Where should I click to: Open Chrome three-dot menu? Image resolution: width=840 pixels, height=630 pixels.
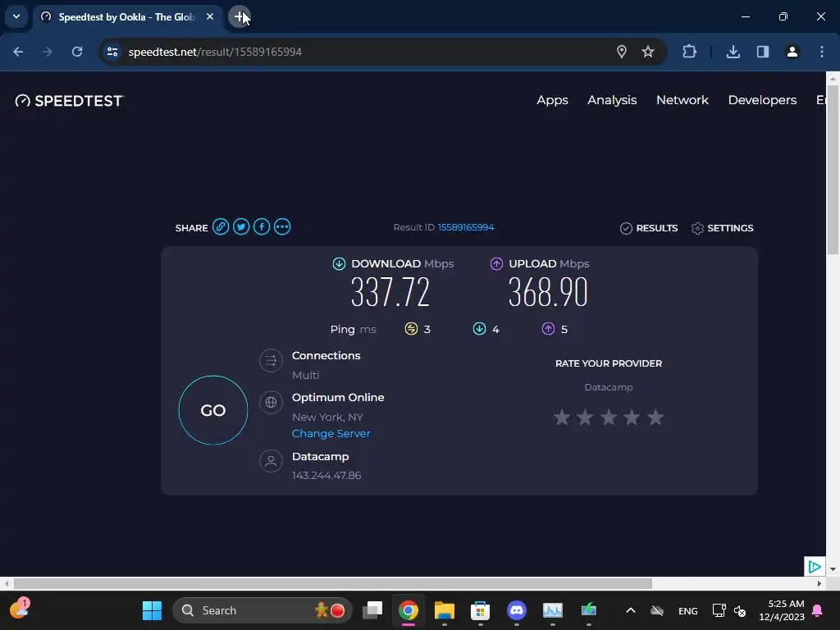coord(822,52)
